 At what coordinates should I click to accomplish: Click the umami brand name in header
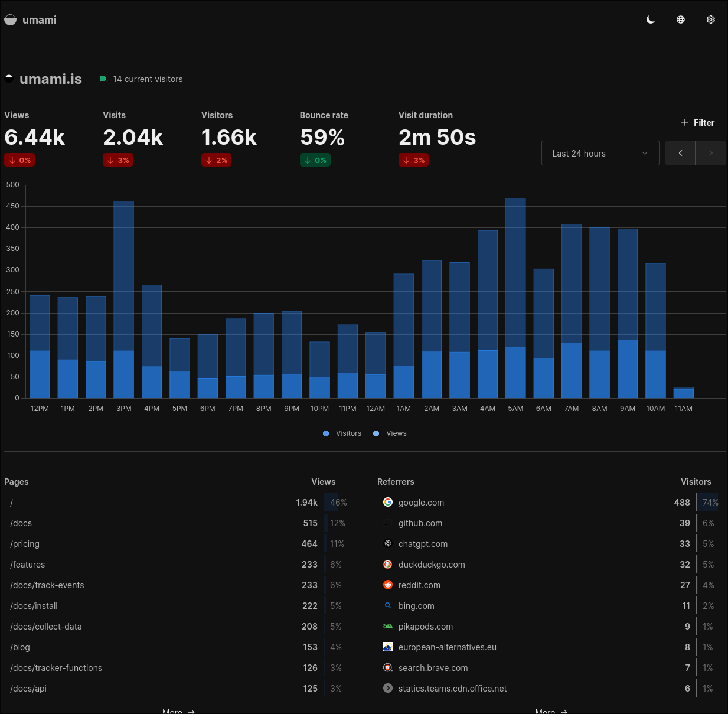(40, 19)
